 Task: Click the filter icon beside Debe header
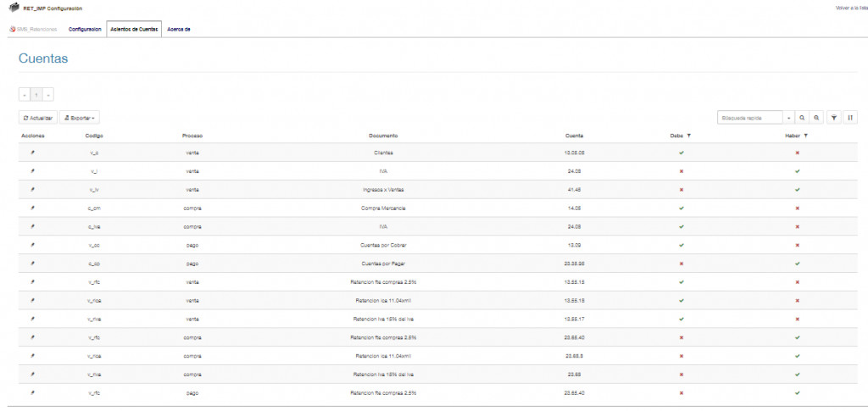pos(689,136)
